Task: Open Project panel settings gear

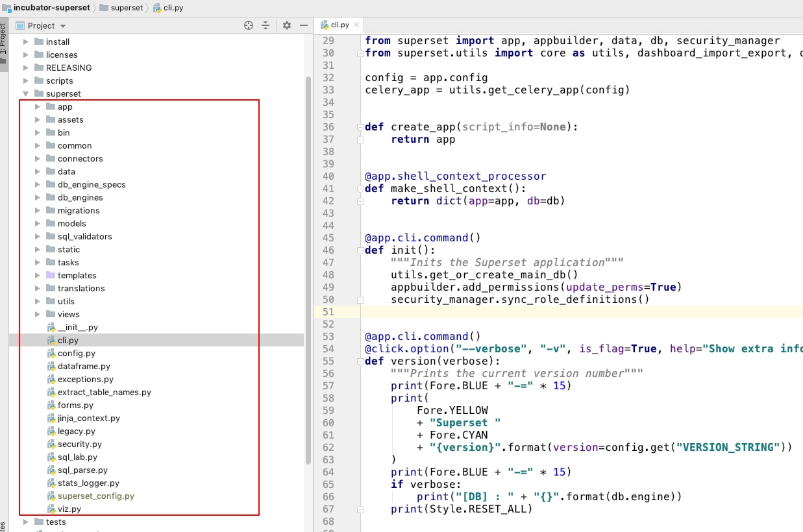Action: coord(287,25)
